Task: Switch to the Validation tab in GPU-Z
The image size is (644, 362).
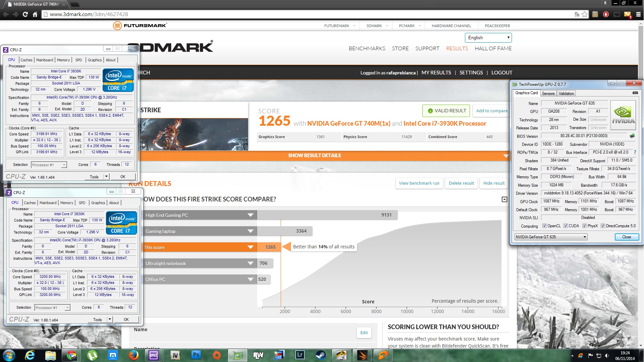Action: pyautogui.click(x=566, y=94)
